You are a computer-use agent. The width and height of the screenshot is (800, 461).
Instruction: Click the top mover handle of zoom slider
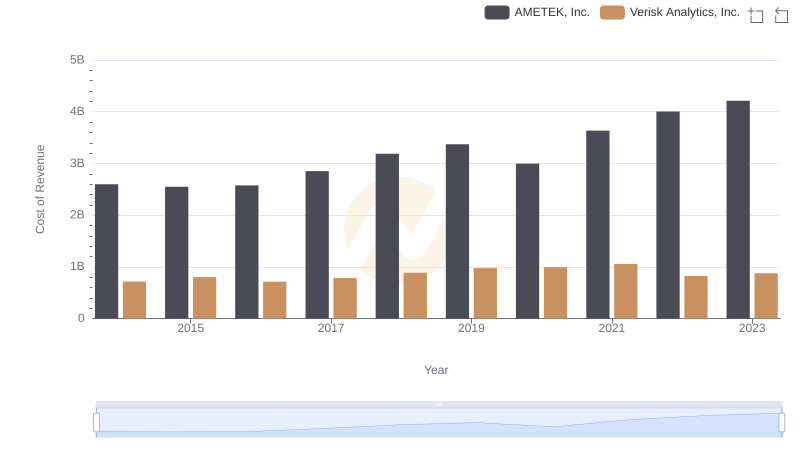439,404
